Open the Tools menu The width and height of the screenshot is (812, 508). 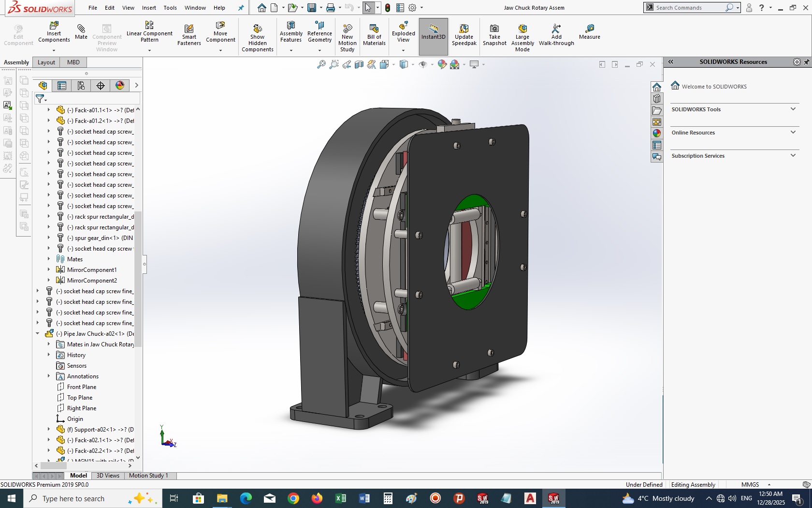(x=170, y=8)
